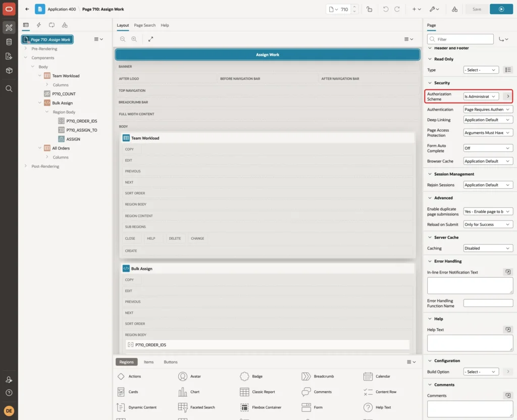This screenshot has height=420, width=517.
Task: Switch to the Buttons gallery tab
Action: pos(171,362)
